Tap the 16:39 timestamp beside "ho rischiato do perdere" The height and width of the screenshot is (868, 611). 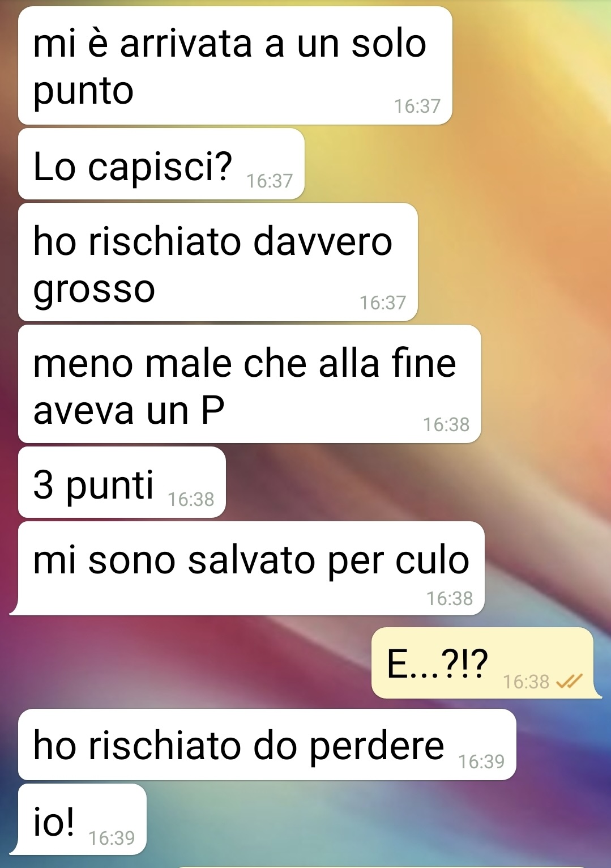(481, 761)
